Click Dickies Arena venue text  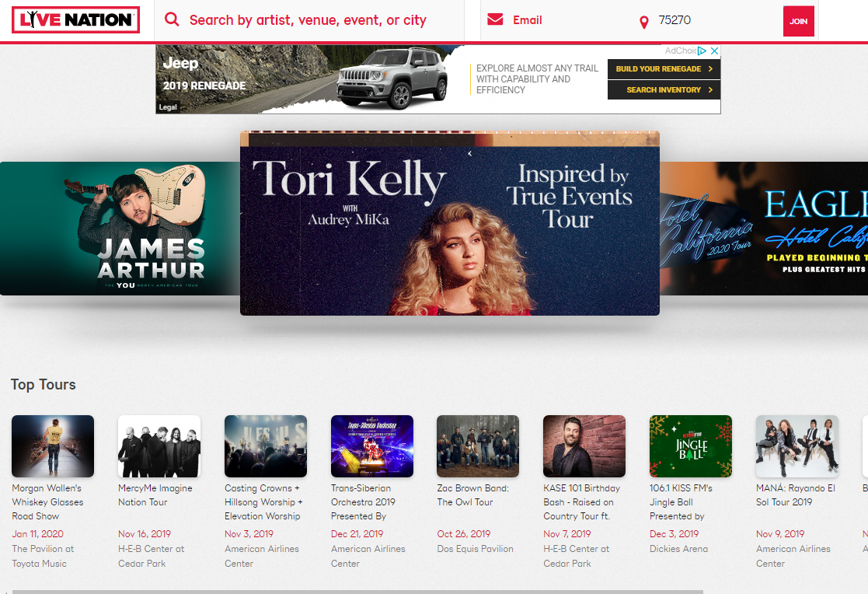coord(678,549)
